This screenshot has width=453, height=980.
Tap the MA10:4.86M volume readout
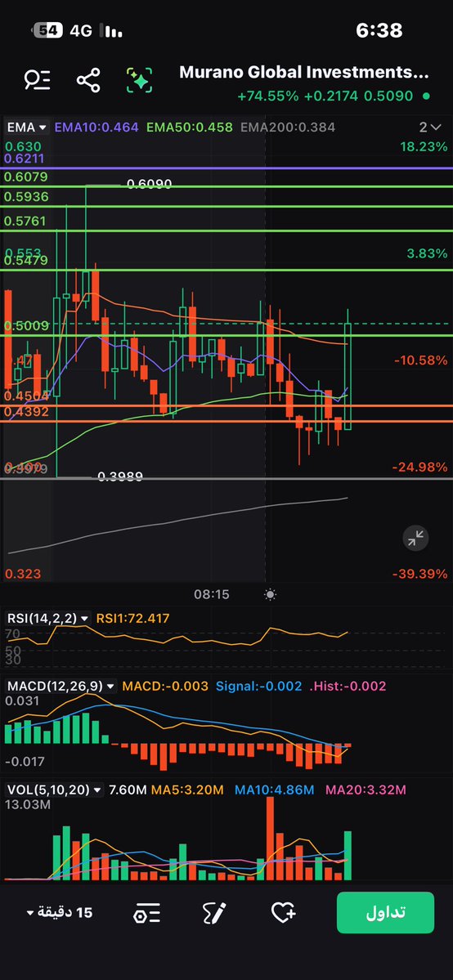click(274, 790)
